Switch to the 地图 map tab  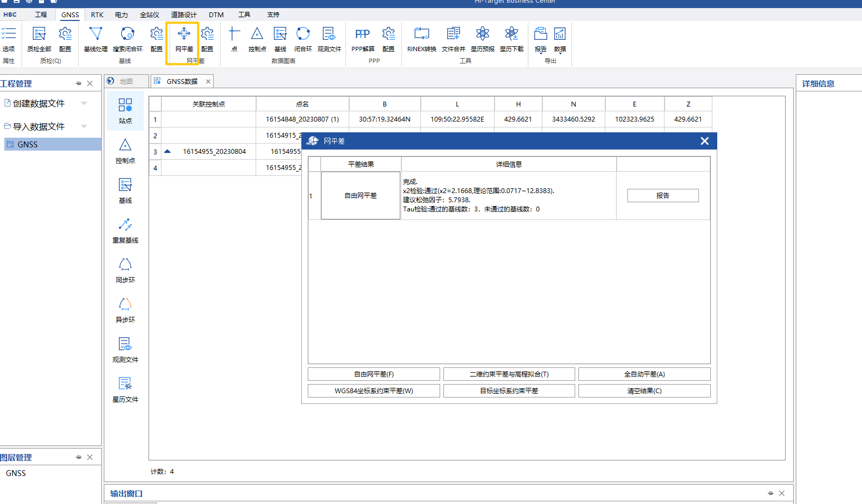(126, 81)
